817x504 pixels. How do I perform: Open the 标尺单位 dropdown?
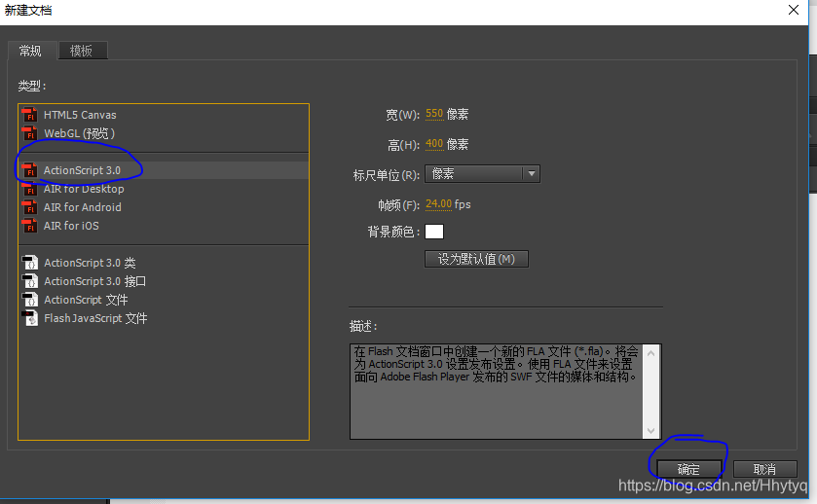point(482,173)
